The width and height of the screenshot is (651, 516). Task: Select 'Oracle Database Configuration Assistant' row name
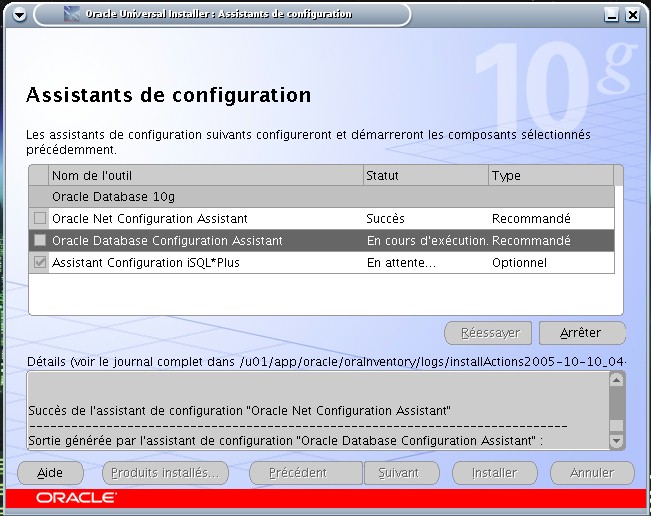click(x=167, y=240)
